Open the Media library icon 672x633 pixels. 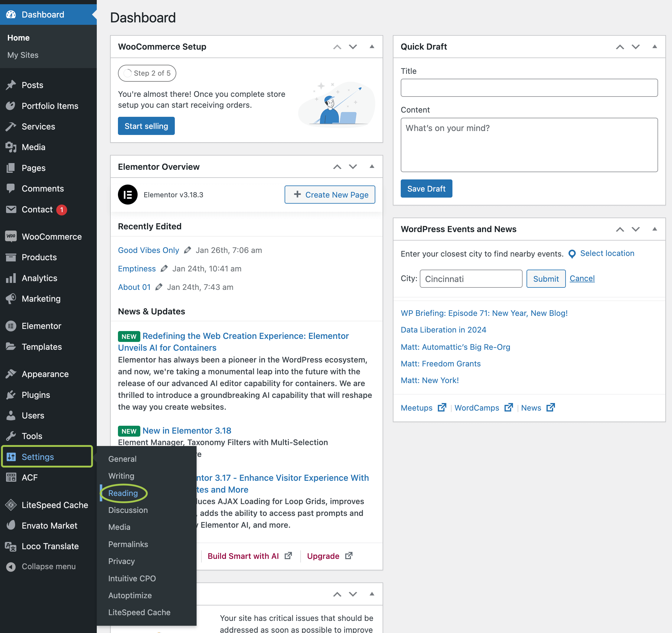tap(11, 147)
